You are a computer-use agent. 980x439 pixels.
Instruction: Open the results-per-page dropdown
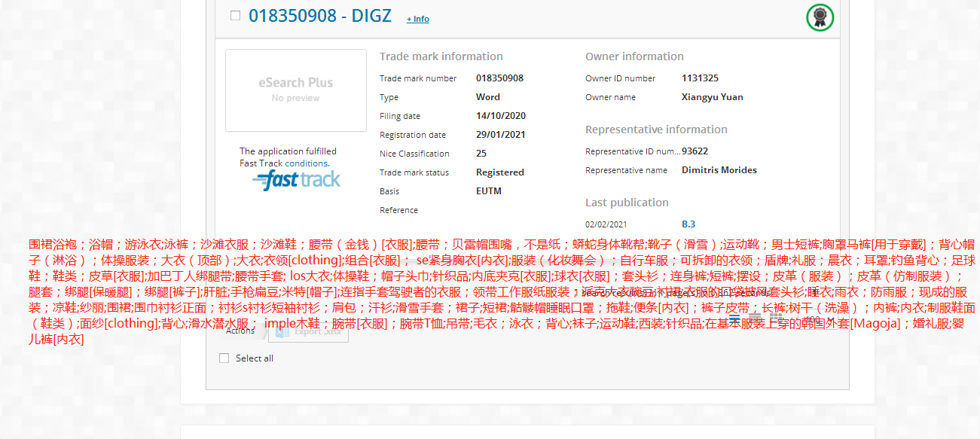pyautogui.click(x=817, y=320)
